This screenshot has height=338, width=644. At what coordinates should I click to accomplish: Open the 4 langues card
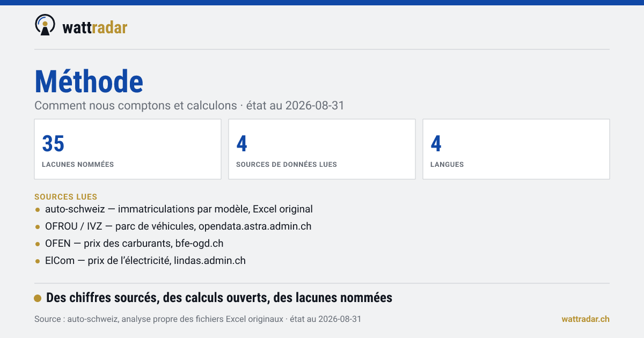516,149
